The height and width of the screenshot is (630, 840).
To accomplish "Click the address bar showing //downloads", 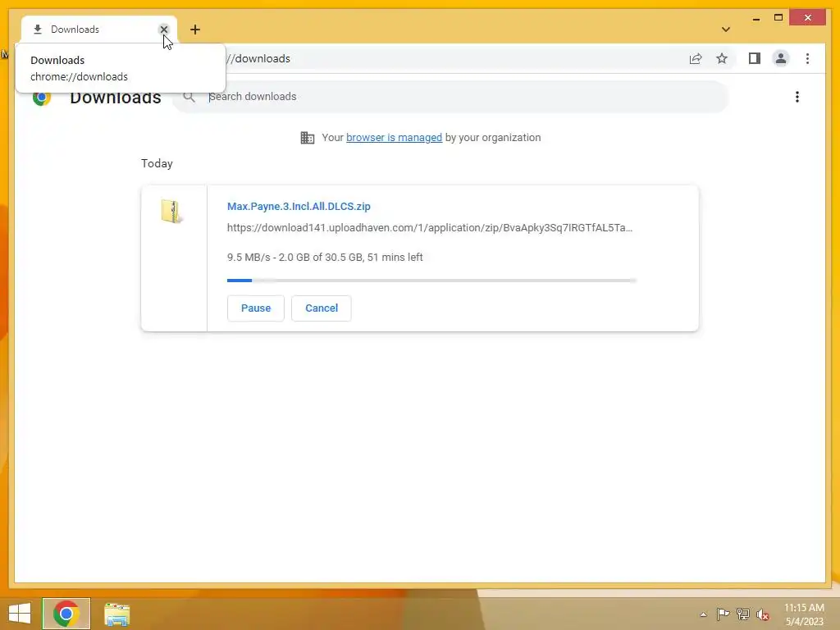I will coord(257,58).
